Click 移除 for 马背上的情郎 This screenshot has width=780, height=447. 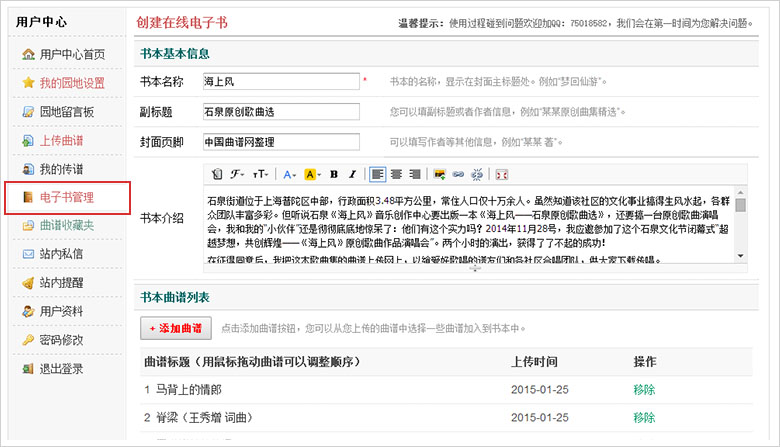(x=644, y=389)
